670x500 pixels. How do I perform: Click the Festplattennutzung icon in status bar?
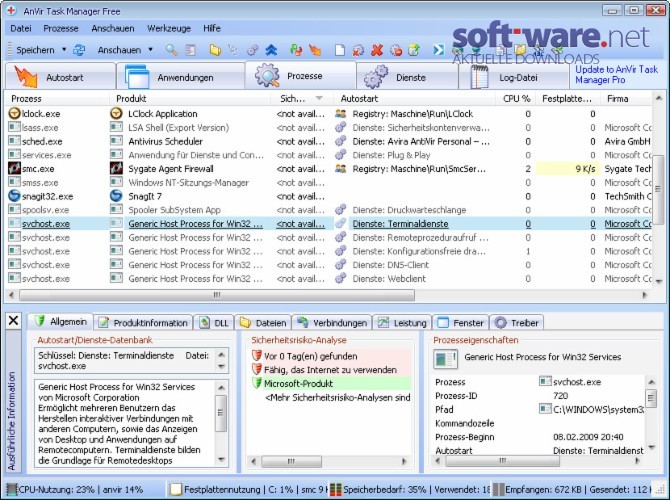tap(176, 489)
